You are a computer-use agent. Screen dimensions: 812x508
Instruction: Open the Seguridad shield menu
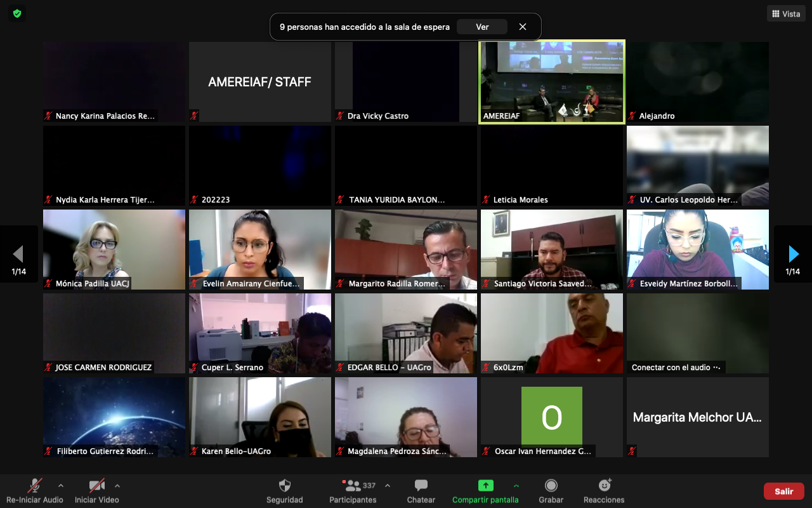click(285, 491)
